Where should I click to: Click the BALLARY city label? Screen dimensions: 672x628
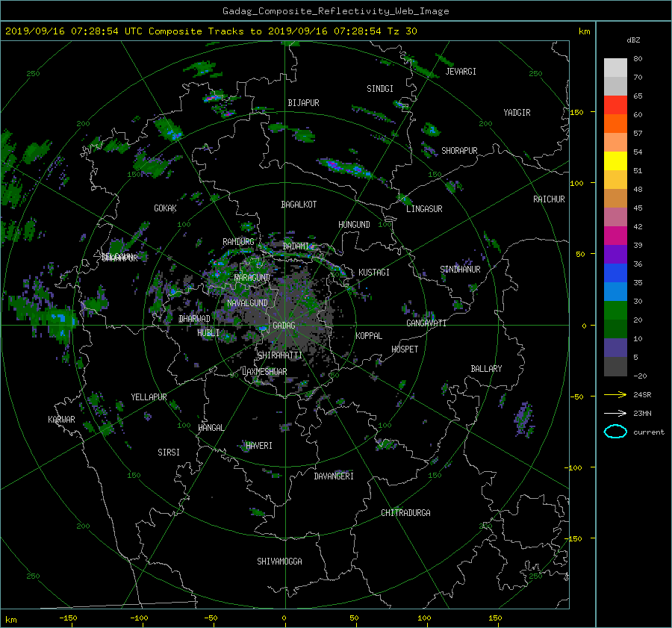click(486, 369)
